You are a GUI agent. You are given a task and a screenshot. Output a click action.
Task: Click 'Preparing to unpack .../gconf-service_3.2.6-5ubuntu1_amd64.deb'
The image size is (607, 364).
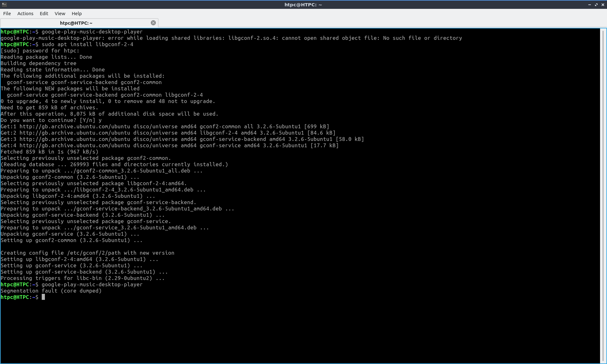pos(105,227)
